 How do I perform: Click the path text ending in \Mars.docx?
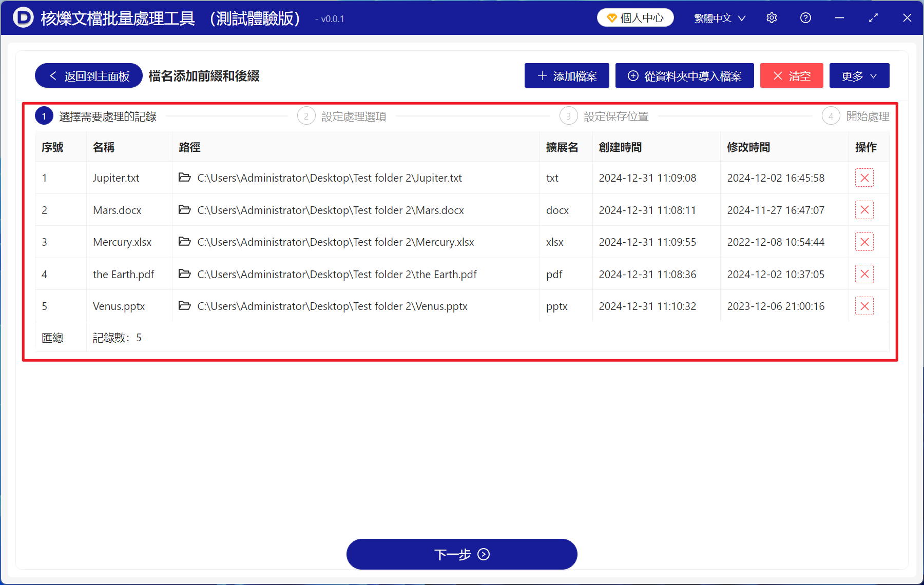[x=331, y=210]
